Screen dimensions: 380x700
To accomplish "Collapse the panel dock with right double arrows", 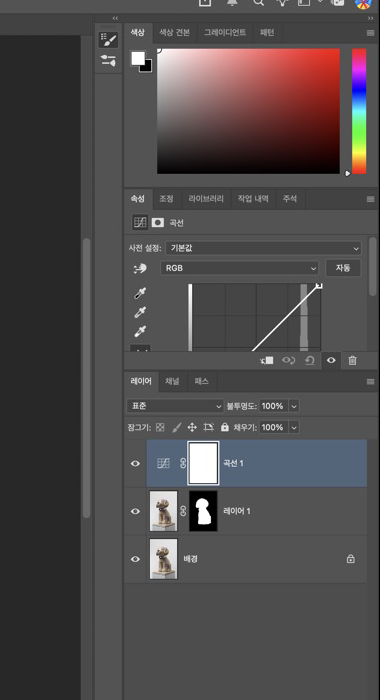I will [370, 18].
